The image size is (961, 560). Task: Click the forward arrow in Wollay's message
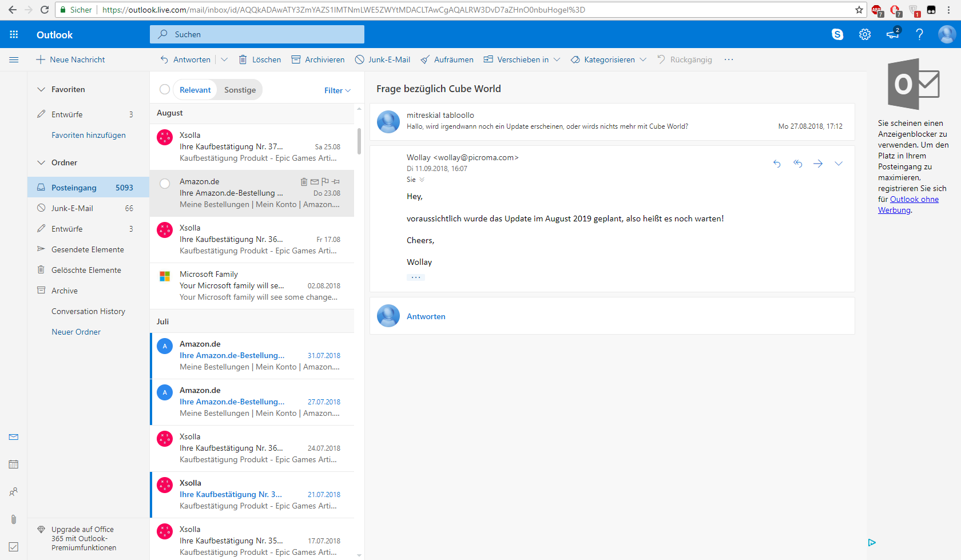818,164
